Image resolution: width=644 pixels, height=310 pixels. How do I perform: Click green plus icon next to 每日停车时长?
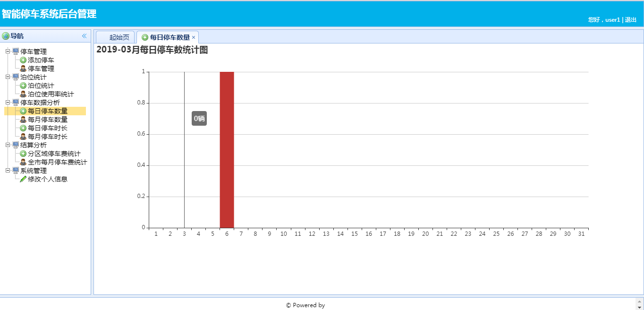point(23,128)
